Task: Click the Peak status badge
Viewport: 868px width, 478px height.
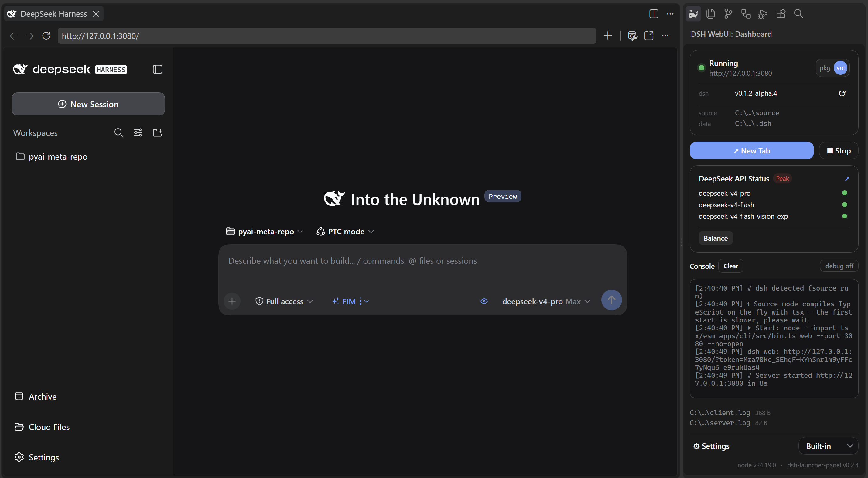Action: pyautogui.click(x=782, y=179)
